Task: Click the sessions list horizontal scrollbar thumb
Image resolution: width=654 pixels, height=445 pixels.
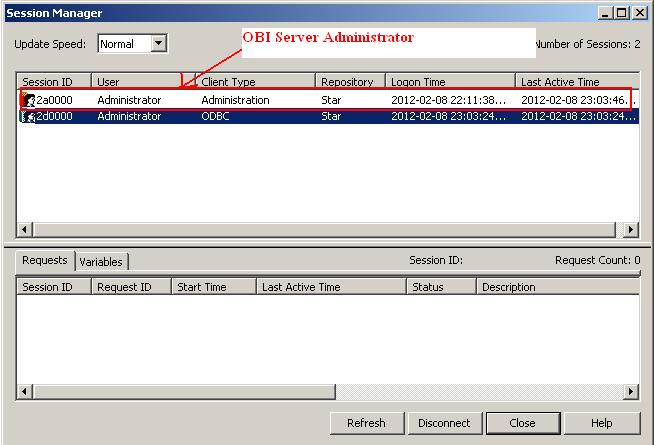Action: (324, 230)
